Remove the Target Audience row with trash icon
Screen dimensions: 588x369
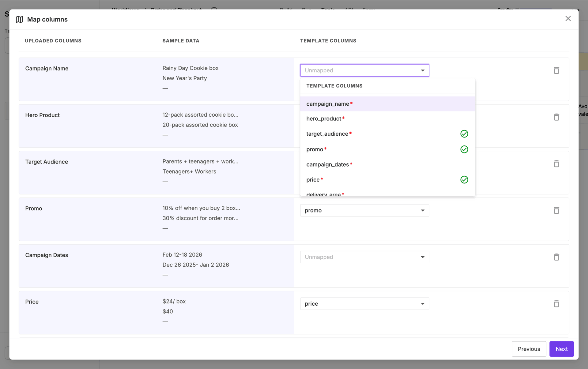point(556,164)
